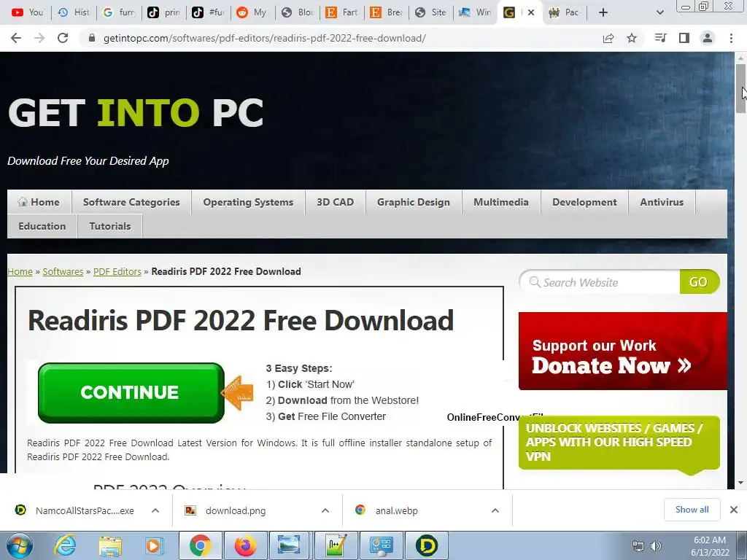Go back to the previous page
Viewport: 747px width, 560px height.
16,38
